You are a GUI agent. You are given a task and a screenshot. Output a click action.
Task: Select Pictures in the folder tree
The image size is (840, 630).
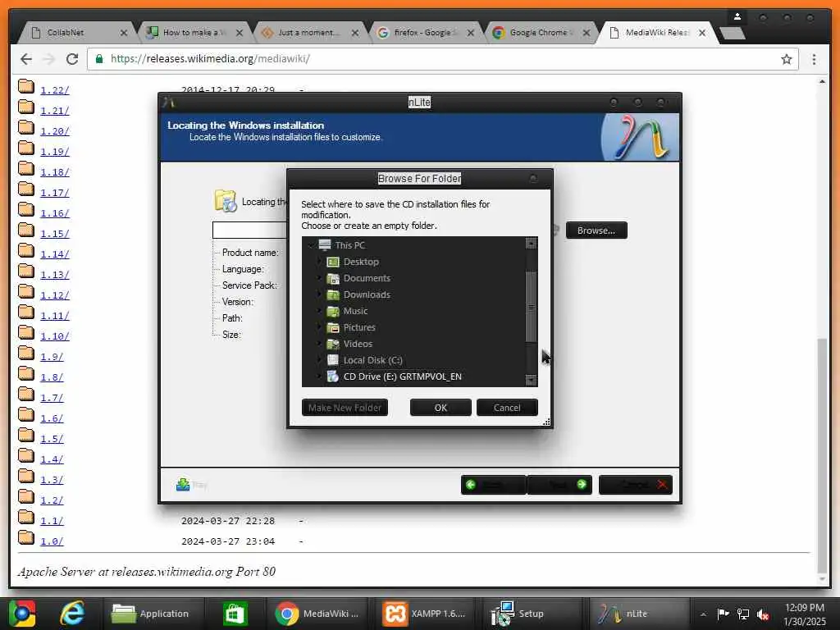click(x=359, y=327)
